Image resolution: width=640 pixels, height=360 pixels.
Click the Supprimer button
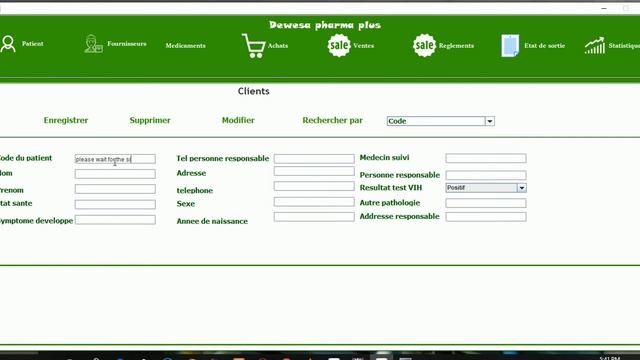point(150,120)
